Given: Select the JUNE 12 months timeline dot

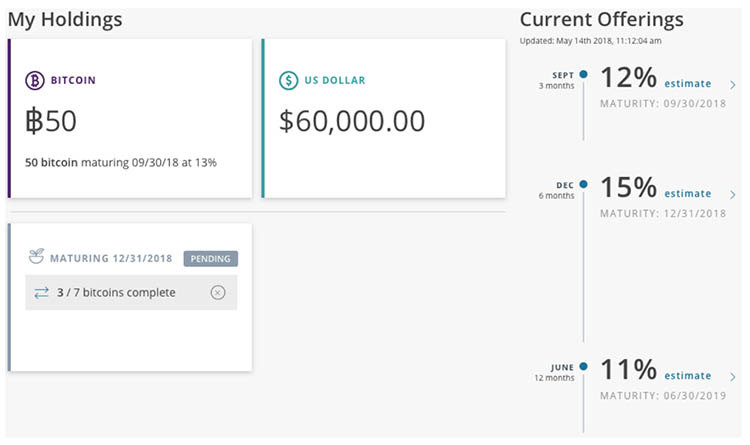Looking at the screenshot, I should click(583, 366).
